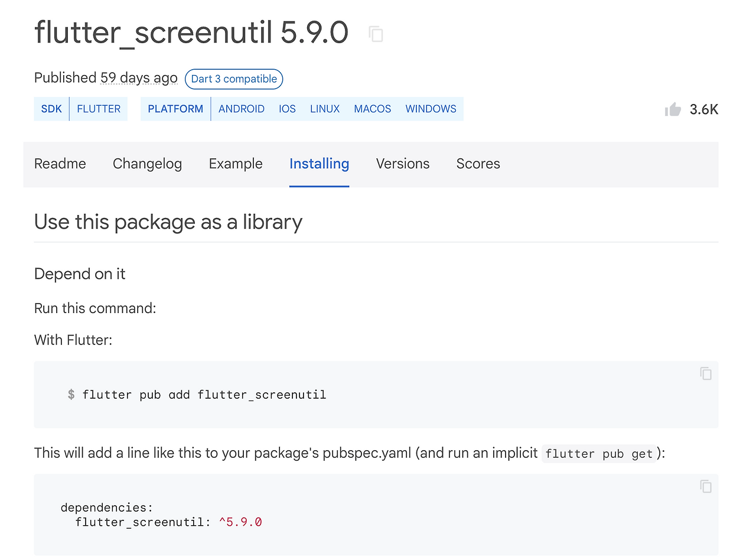Screen dimensions: 756x560
Task: Switch to the Readme tab
Action: (x=60, y=164)
